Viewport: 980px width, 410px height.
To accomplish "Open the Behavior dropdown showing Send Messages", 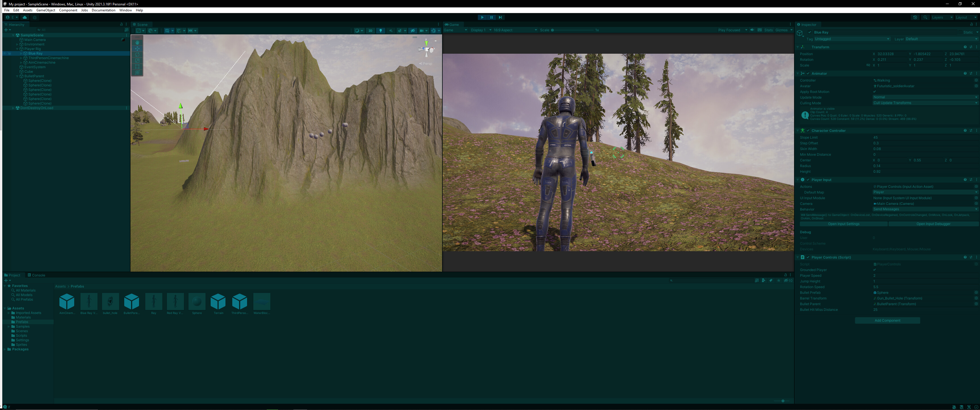I will (925, 209).
